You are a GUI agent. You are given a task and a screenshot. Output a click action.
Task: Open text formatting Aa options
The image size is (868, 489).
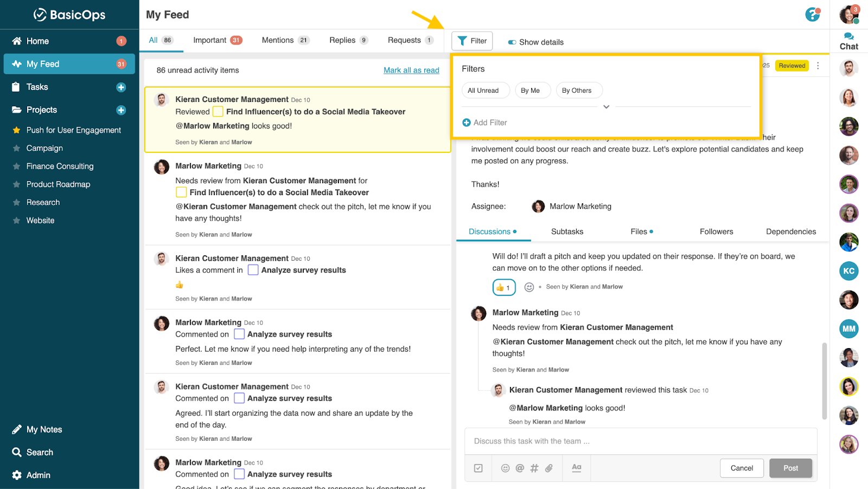coord(576,468)
